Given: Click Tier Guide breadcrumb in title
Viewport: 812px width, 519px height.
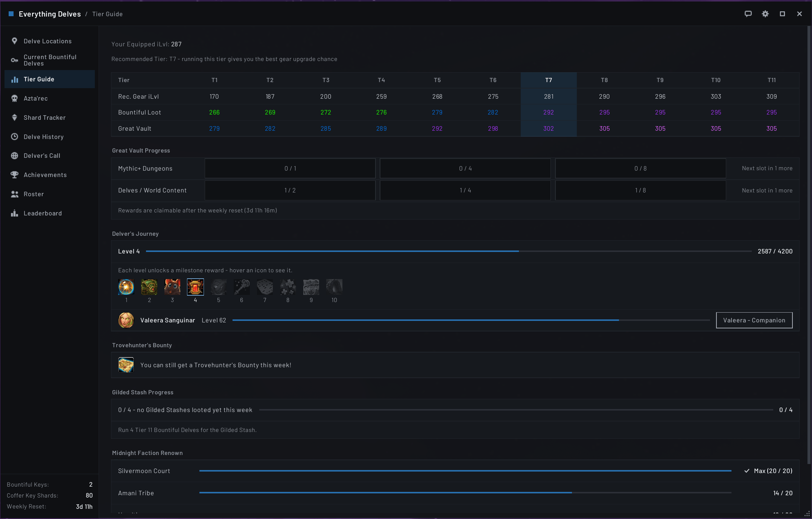Looking at the screenshot, I should (x=107, y=14).
